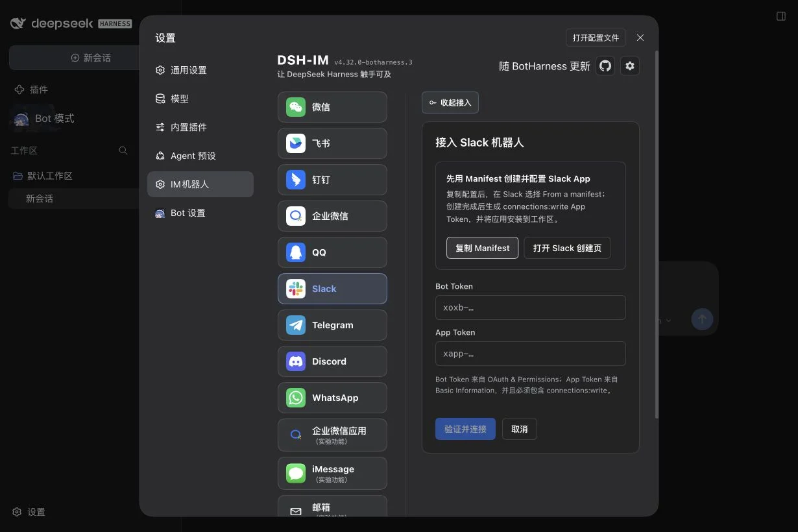This screenshot has width=798, height=532.
Task: Click the 随 BotHarness 更新 text
Action: click(x=544, y=66)
